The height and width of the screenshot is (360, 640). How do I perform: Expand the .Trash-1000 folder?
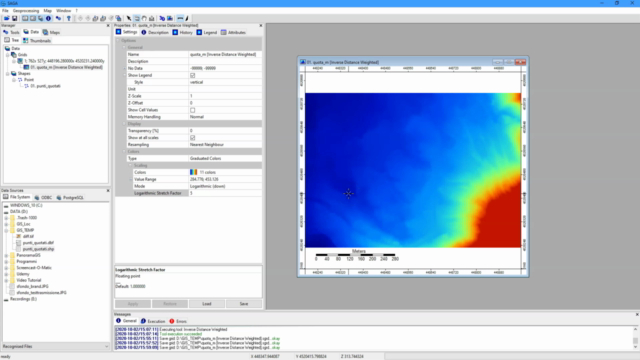click(6, 218)
